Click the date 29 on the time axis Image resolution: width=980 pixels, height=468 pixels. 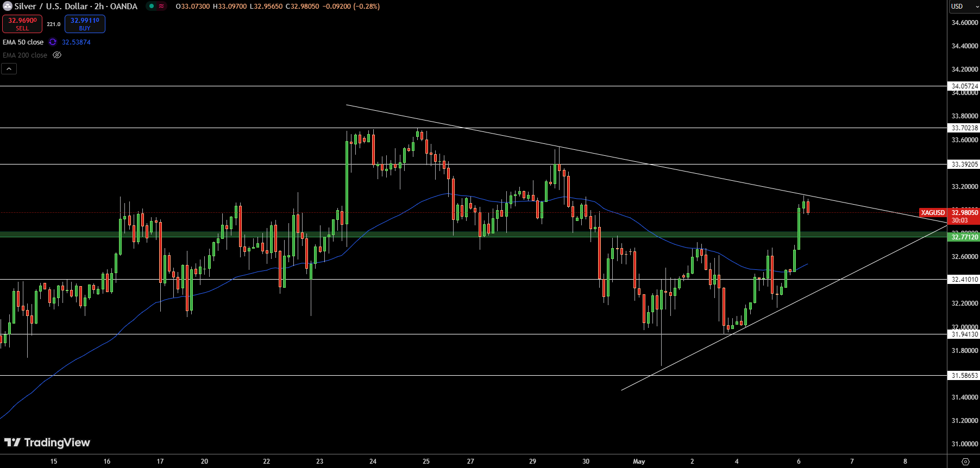[532, 461]
